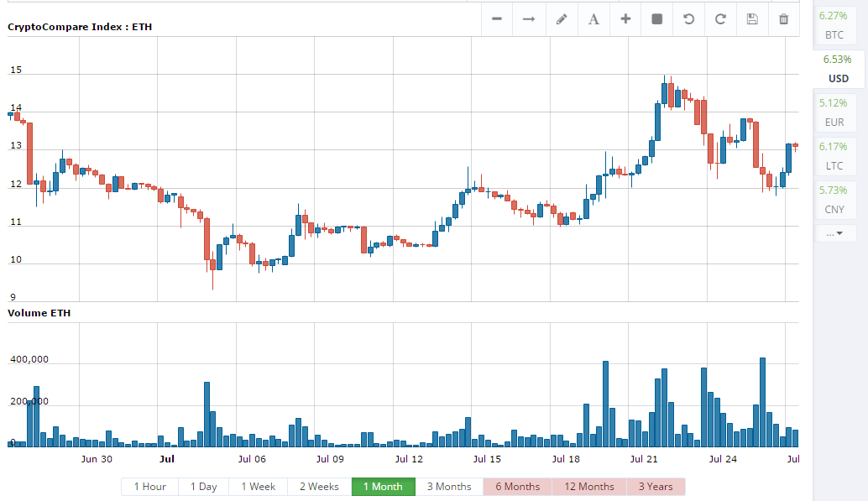Click the CryptoCompare Index : ETH title

pos(80,27)
